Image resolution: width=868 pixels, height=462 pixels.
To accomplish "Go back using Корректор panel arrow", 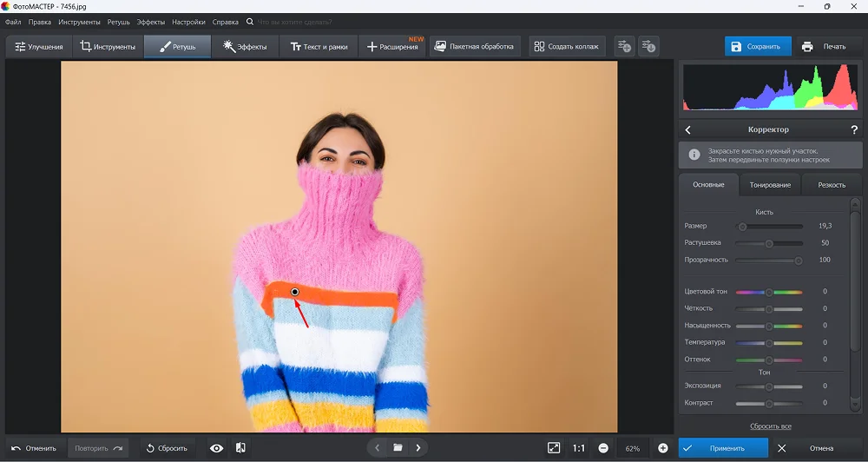I will (x=688, y=129).
